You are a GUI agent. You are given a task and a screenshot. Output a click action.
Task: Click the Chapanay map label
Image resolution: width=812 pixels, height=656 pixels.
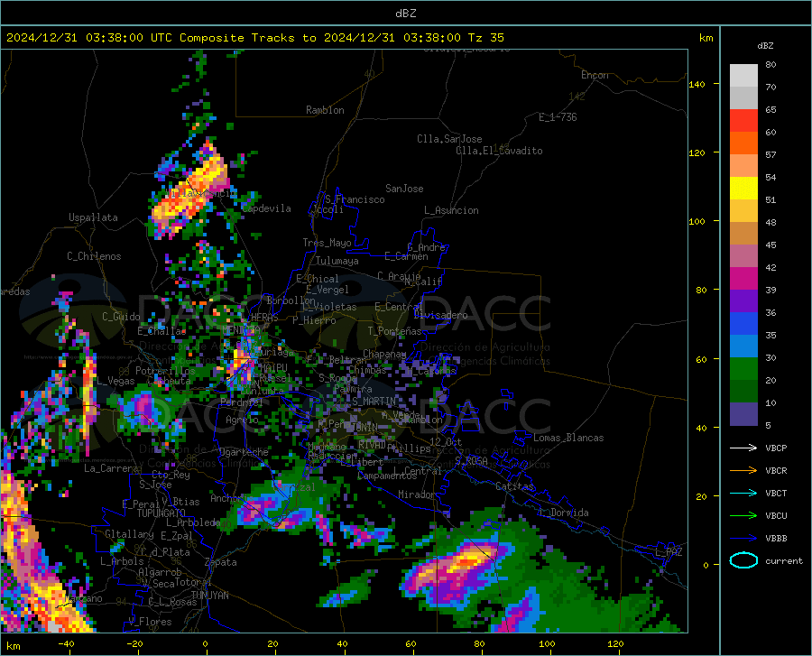pyautogui.click(x=384, y=354)
